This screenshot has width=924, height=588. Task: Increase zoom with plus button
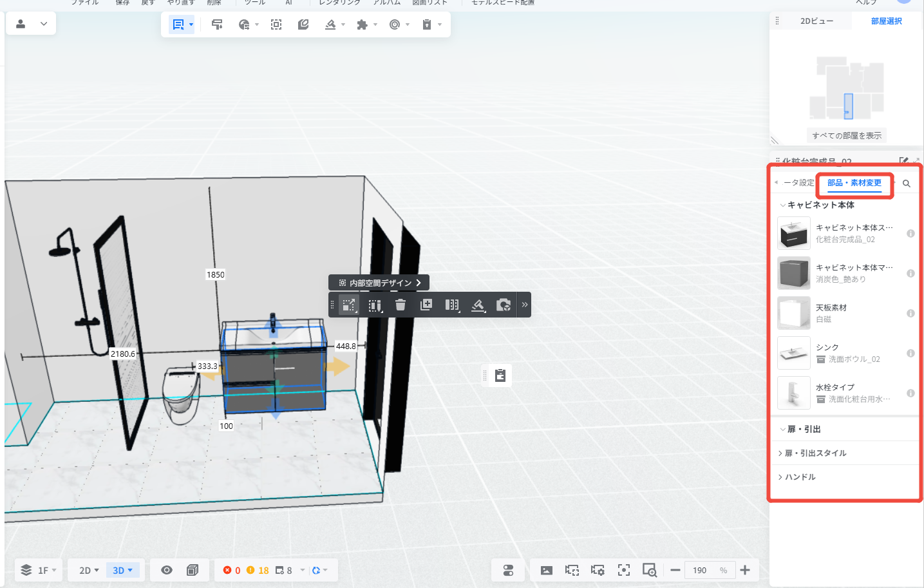[x=745, y=570]
